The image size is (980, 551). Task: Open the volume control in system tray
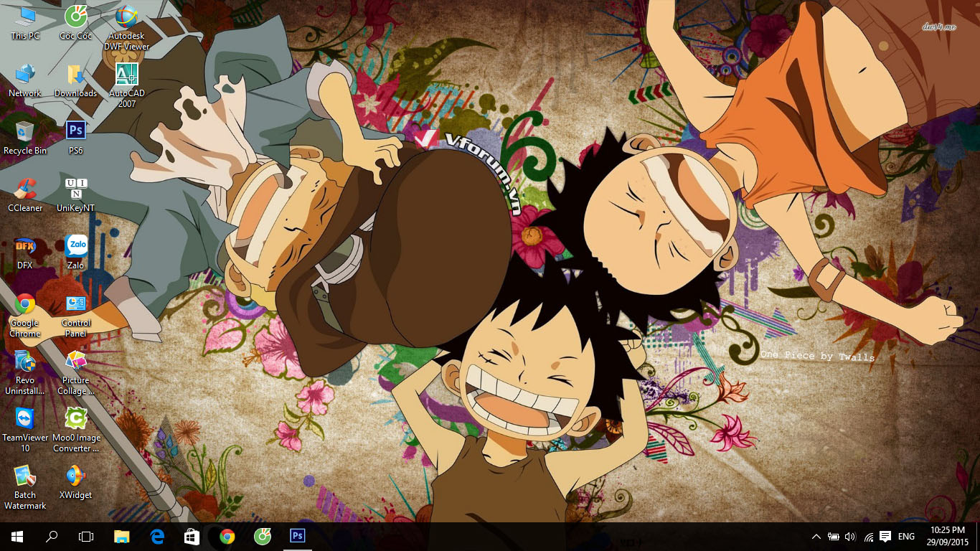(851, 537)
